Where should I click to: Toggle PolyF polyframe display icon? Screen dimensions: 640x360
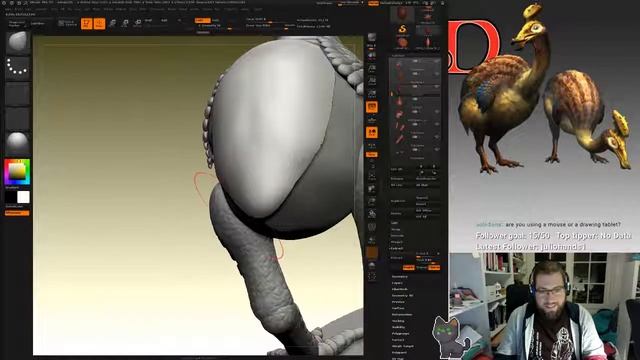(x=372, y=227)
